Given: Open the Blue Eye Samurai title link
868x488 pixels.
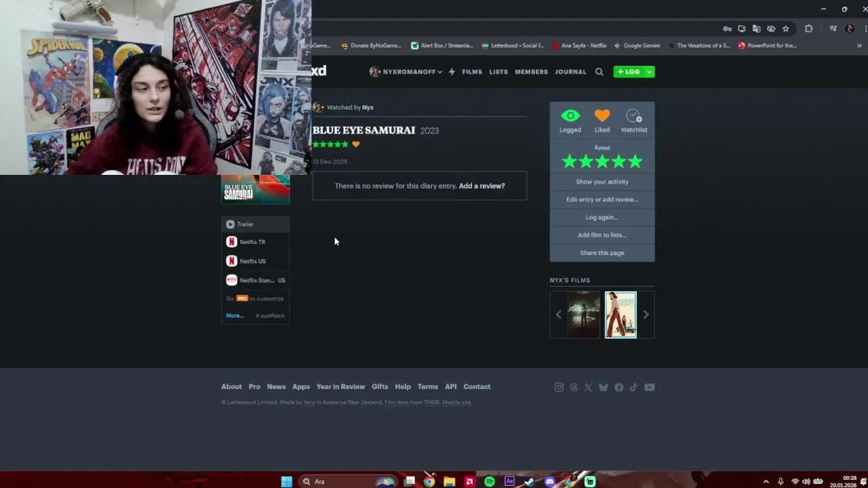Looking at the screenshot, I should point(364,130).
